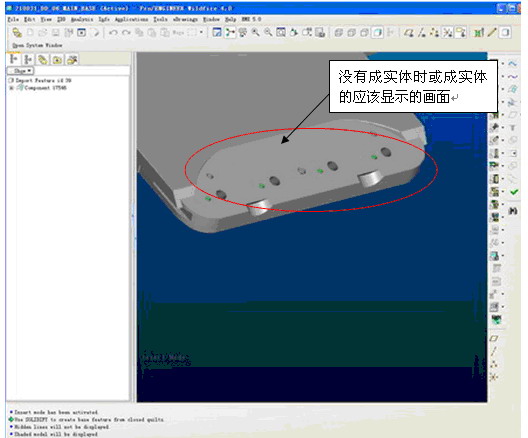This screenshot has height=438, width=528.
Task: Open the Applications menu
Action: 131,19
